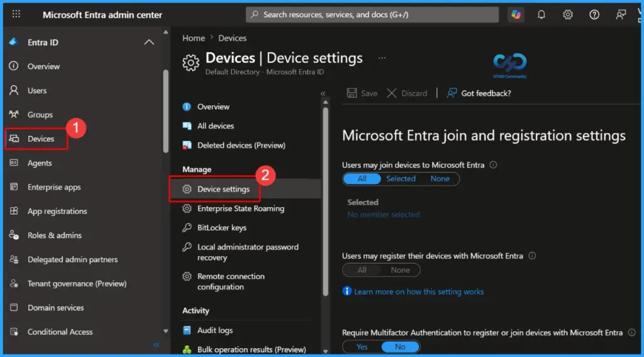Set join devices option to Selected
Viewport: 644px width, 357px height.
click(x=401, y=179)
